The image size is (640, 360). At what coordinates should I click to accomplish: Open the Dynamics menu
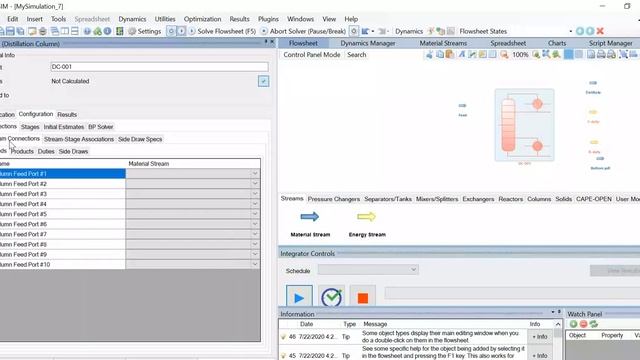point(132,19)
